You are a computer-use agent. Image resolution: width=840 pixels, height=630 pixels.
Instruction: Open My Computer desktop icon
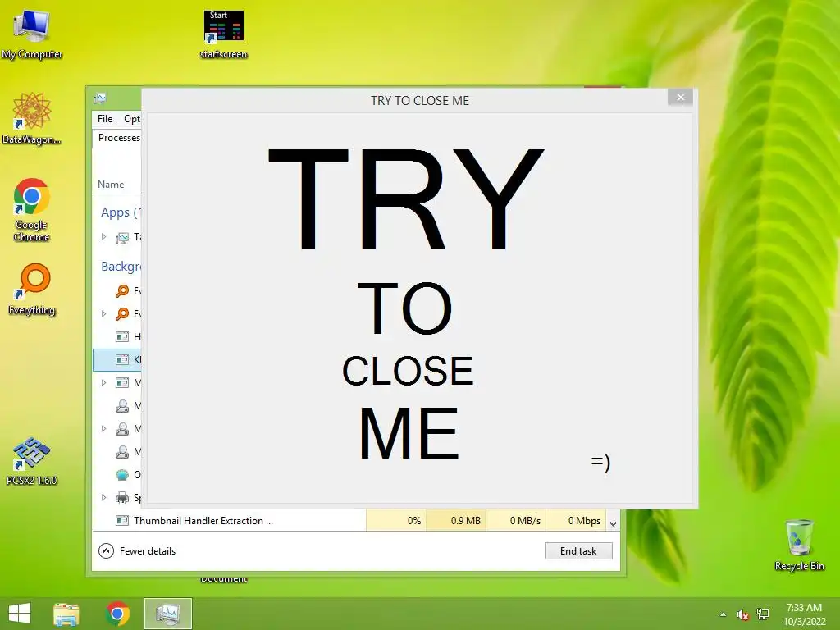pyautogui.click(x=32, y=33)
